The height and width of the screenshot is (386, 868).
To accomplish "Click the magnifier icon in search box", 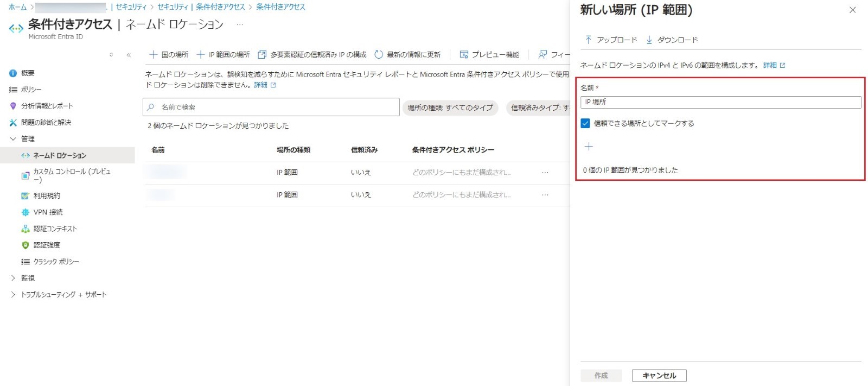I will pyautogui.click(x=151, y=107).
